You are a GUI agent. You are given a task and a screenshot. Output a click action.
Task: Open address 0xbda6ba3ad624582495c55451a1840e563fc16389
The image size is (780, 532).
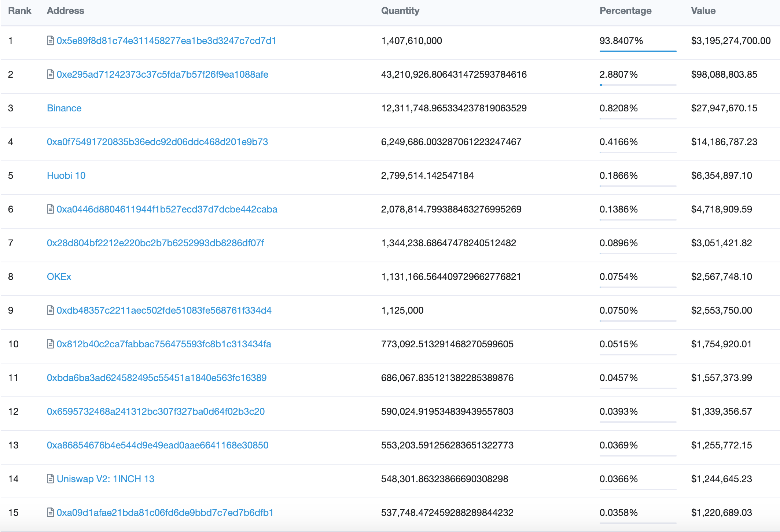[x=157, y=378]
